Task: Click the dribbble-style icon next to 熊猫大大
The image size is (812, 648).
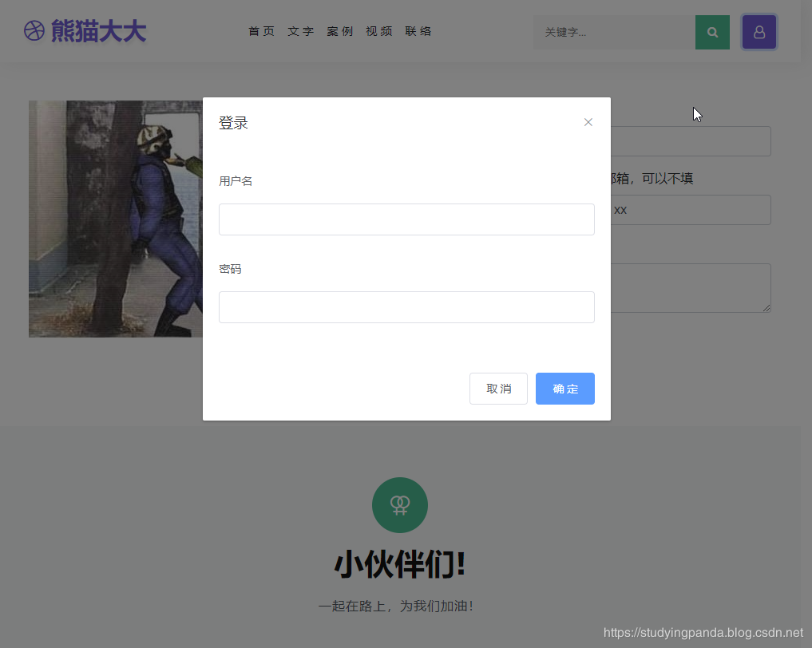Action: click(34, 31)
